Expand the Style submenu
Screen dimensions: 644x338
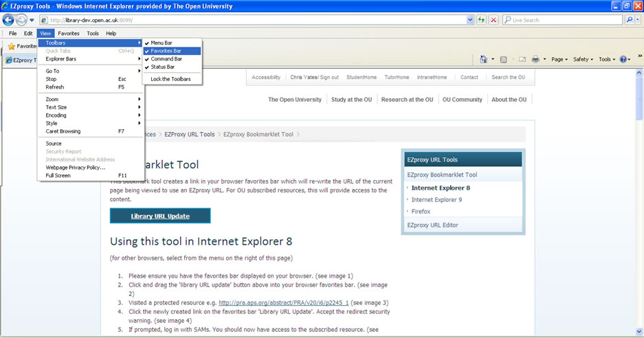click(90, 123)
